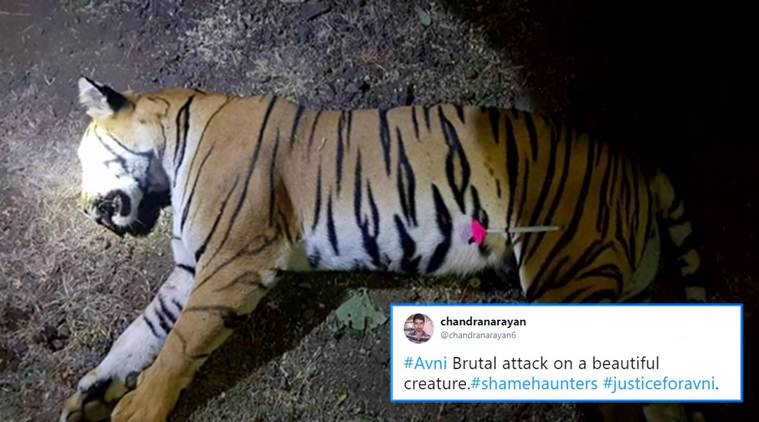759x422 pixels.
Task: Open the chandranarayan display name
Action: (483, 321)
